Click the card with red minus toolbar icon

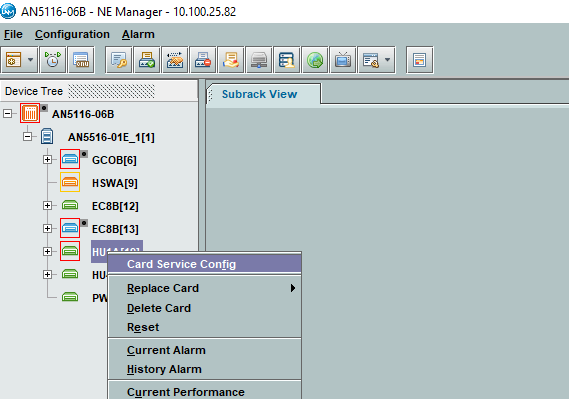(203, 60)
